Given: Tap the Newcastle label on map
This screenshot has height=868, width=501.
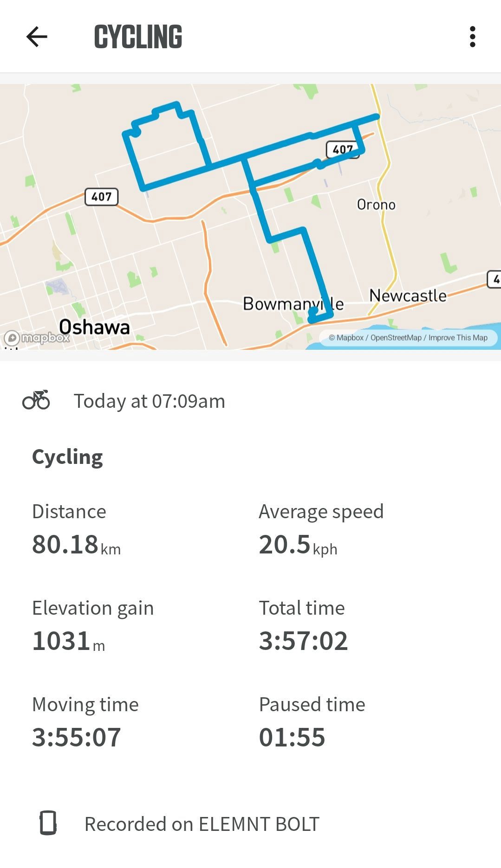Looking at the screenshot, I should coord(408,296).
